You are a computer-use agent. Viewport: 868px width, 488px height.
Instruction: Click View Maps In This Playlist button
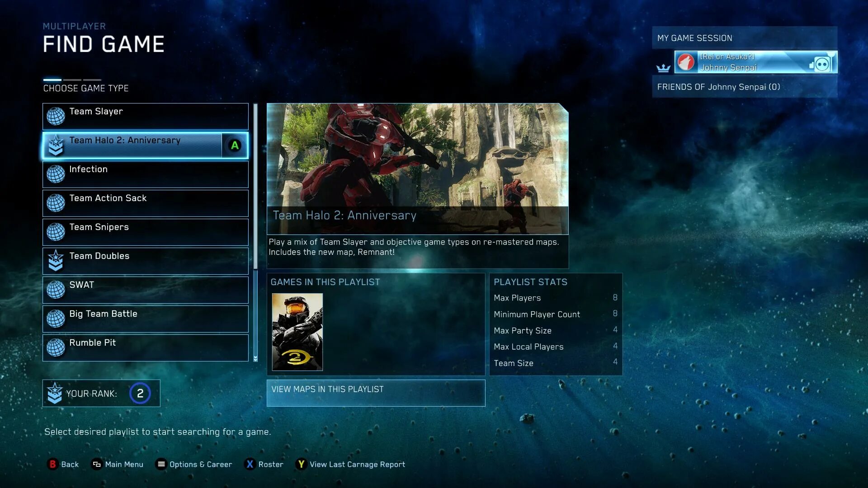pyautogui.click(x=376, y=389)
